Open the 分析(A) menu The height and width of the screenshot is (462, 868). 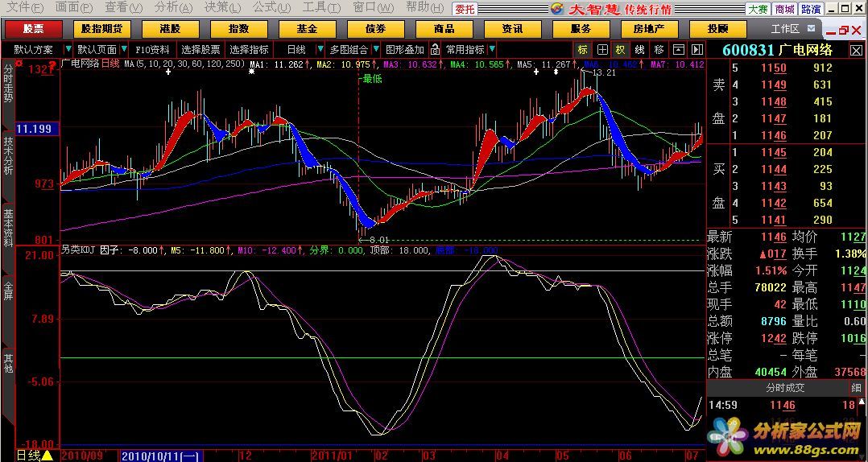coord(173,8)
